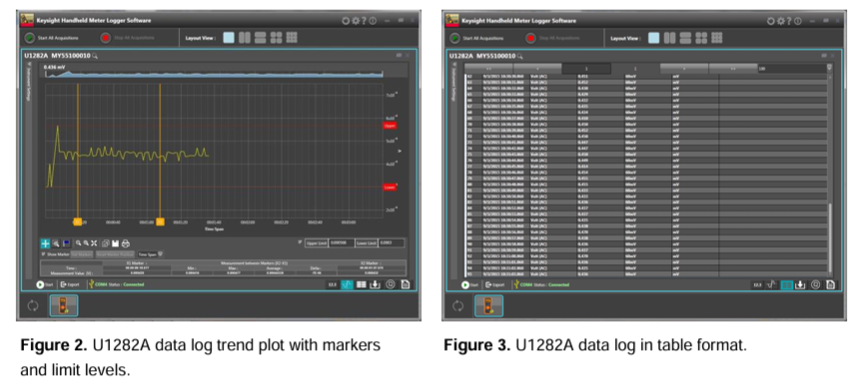Viewport: 865px width, 385px height.
Task: Go to previous page of data table
Action: [538, 68]
